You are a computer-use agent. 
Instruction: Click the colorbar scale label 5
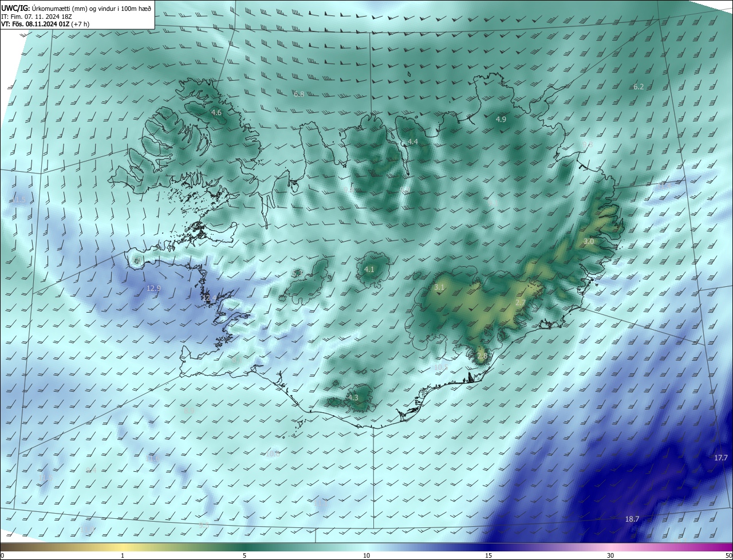point(245,555)
